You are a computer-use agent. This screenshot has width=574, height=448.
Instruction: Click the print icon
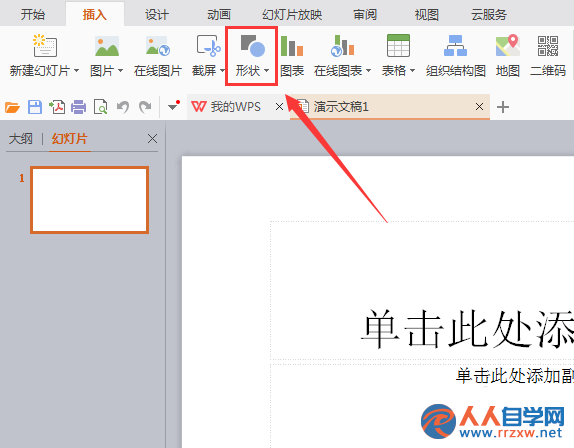pos(78,107)
